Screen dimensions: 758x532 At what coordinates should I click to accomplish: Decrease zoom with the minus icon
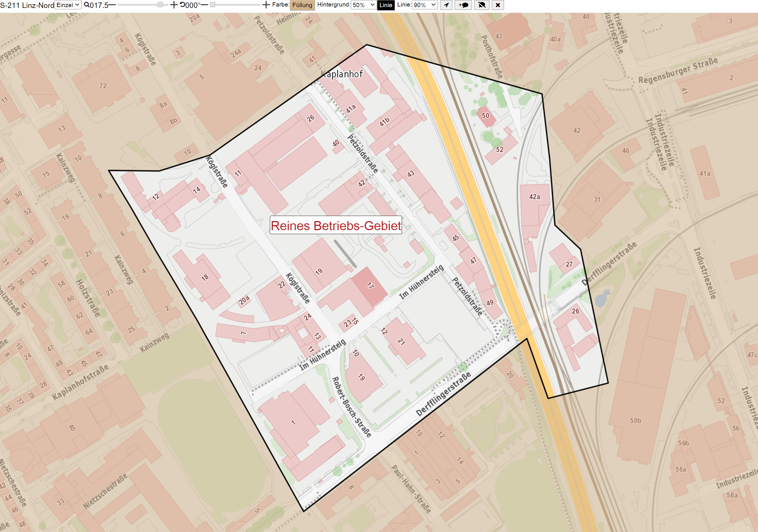(x=112, y=5)
